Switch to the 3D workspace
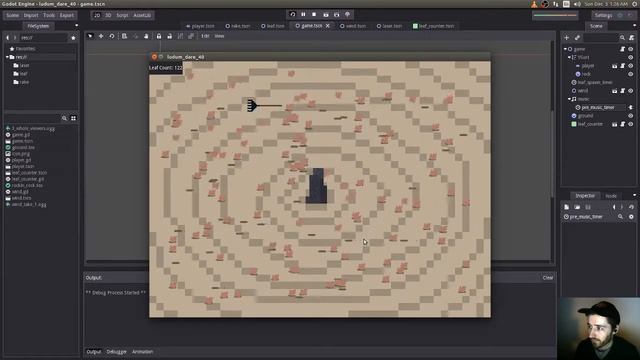The height and width of the screenshot is (360, 640). coord(108,16)
